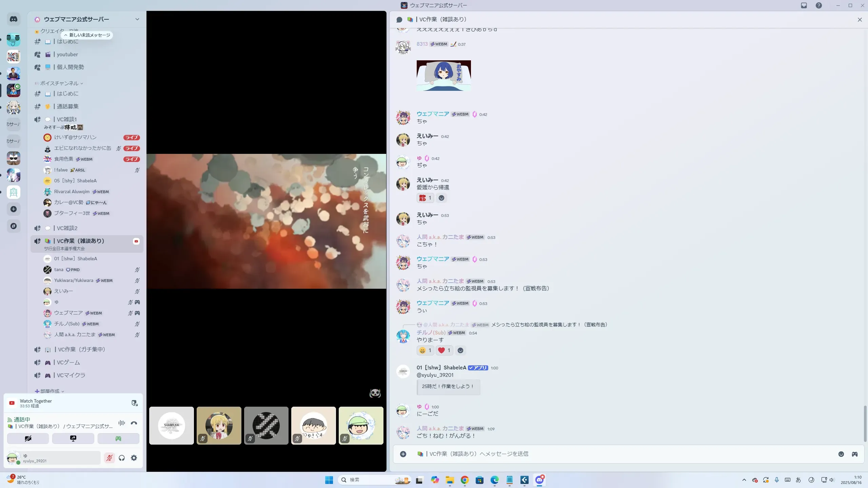
Task: Disconnect from the voice call
Action: [134, 423]
